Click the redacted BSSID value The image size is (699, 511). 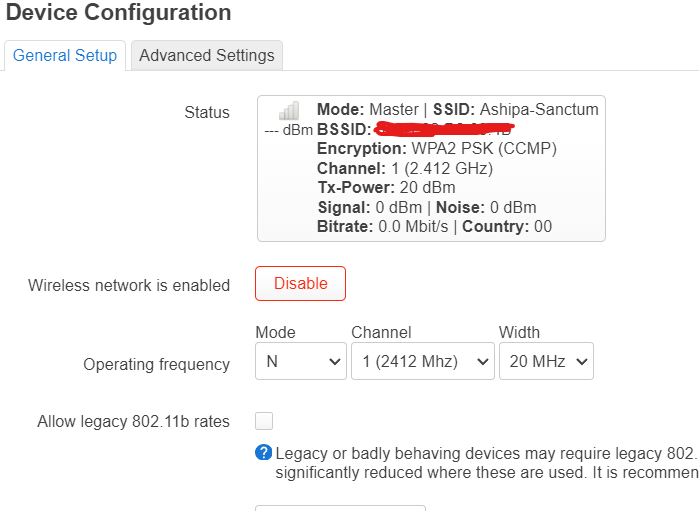tap(444, 129)
